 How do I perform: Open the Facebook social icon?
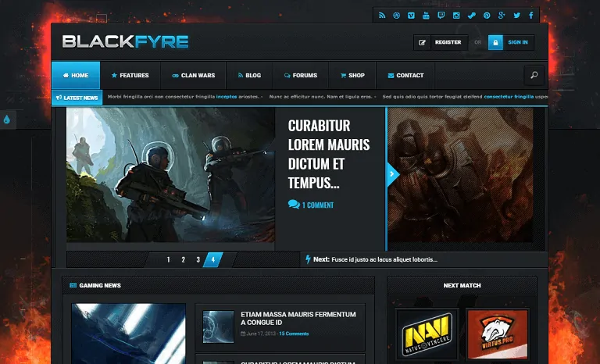click(531, 16)
